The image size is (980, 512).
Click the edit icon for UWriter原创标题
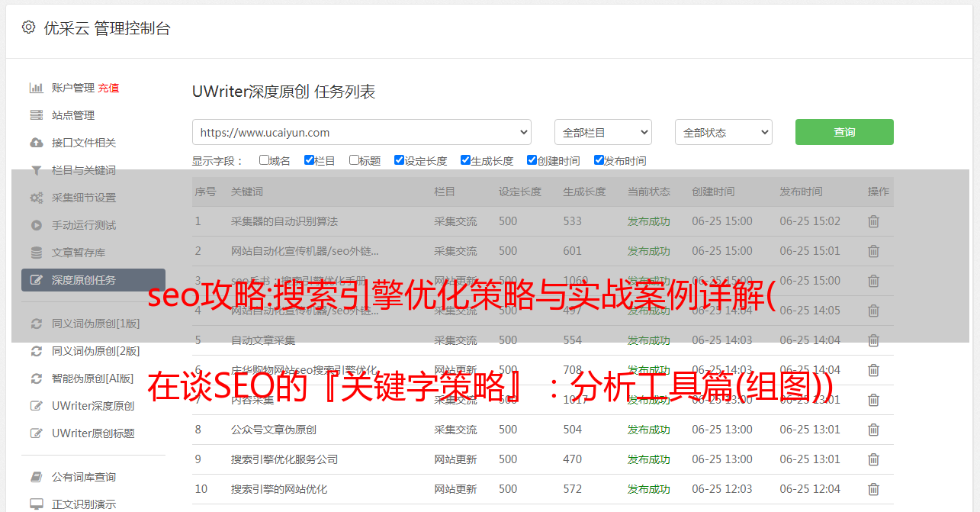[x=36, y=433]
